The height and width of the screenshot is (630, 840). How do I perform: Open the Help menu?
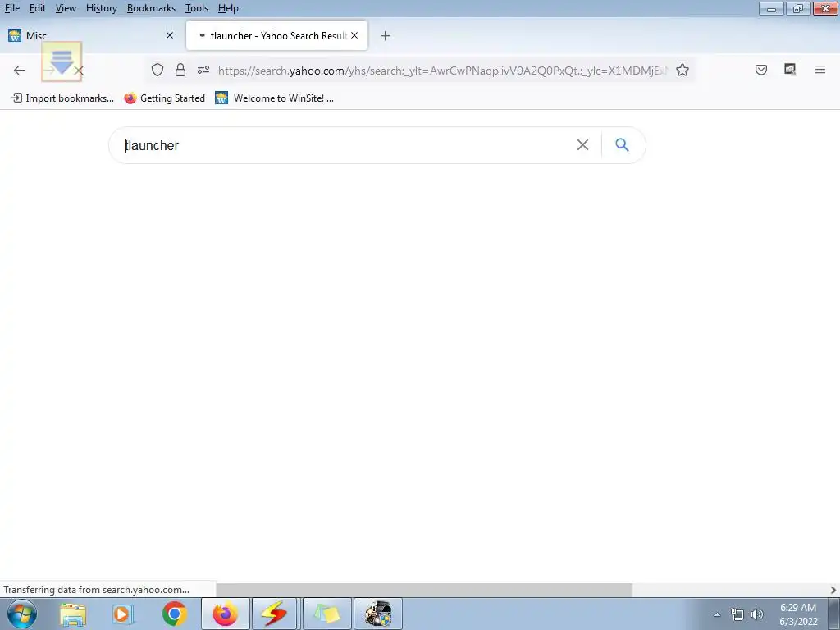tap(228, 8)
